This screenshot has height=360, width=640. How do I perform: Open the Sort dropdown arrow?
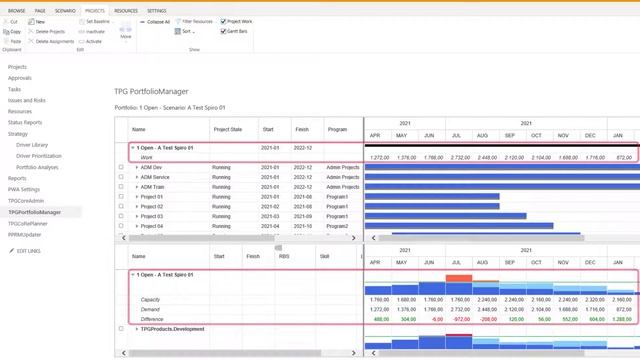tap(193, 32)
